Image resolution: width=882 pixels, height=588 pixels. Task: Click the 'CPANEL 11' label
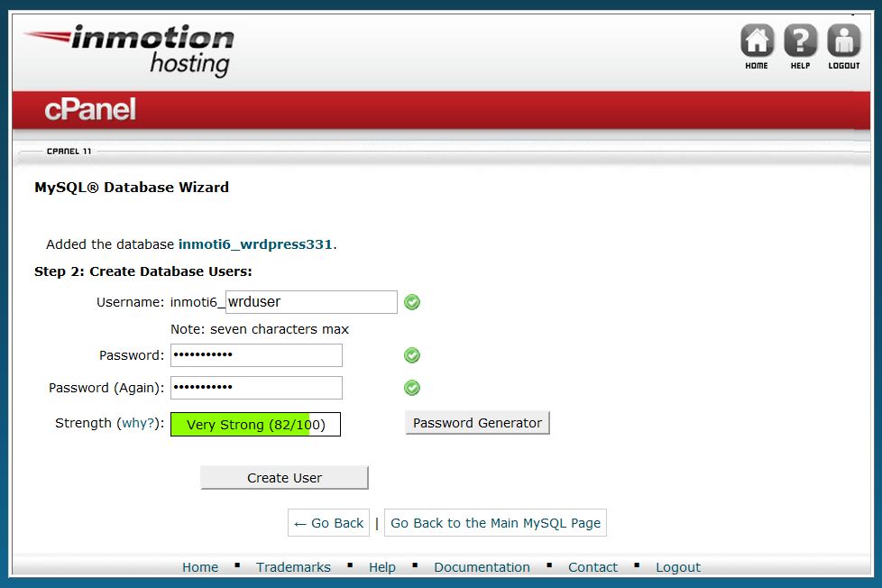pyautogui.click(x=69, y=152)
